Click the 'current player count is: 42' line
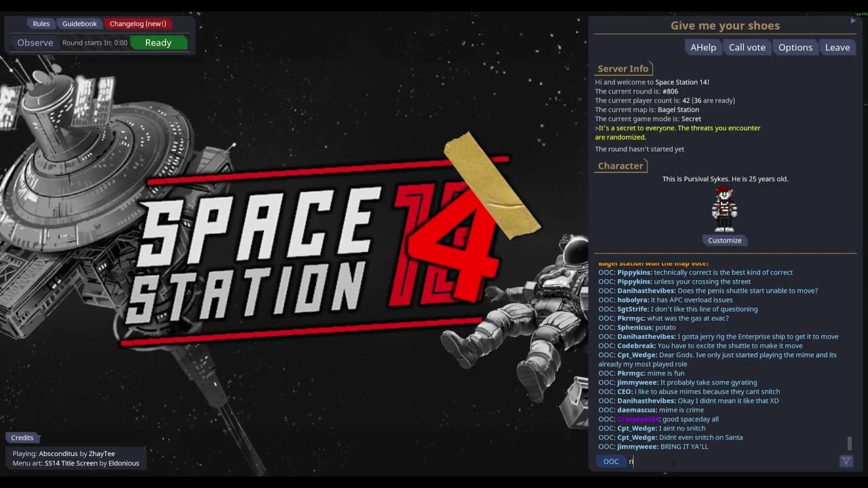The height and width of the screenshot is (488, 868). 665,100
